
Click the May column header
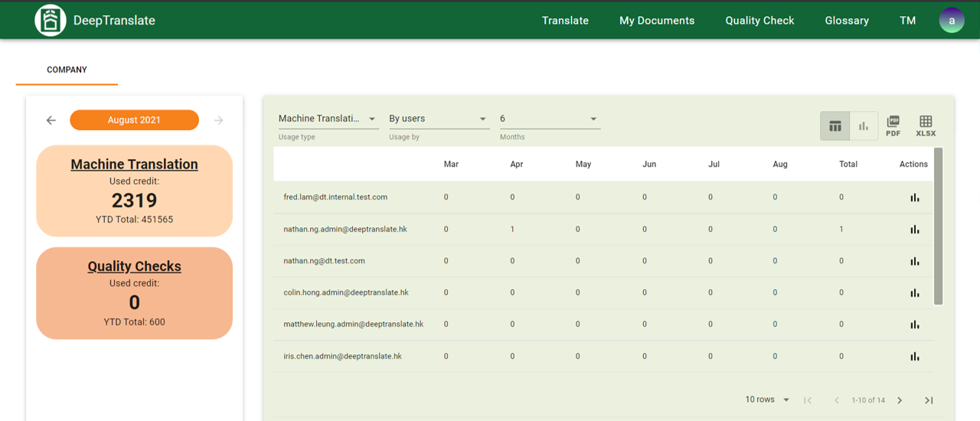click(x=583, y=164)
